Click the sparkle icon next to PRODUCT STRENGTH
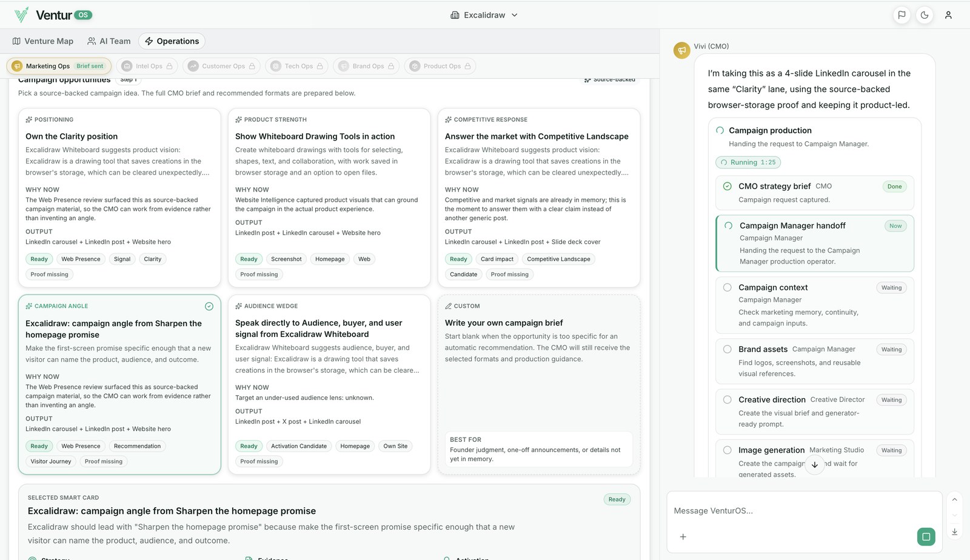The width and height of the screenshot is (970, 560). pos(239,120)
